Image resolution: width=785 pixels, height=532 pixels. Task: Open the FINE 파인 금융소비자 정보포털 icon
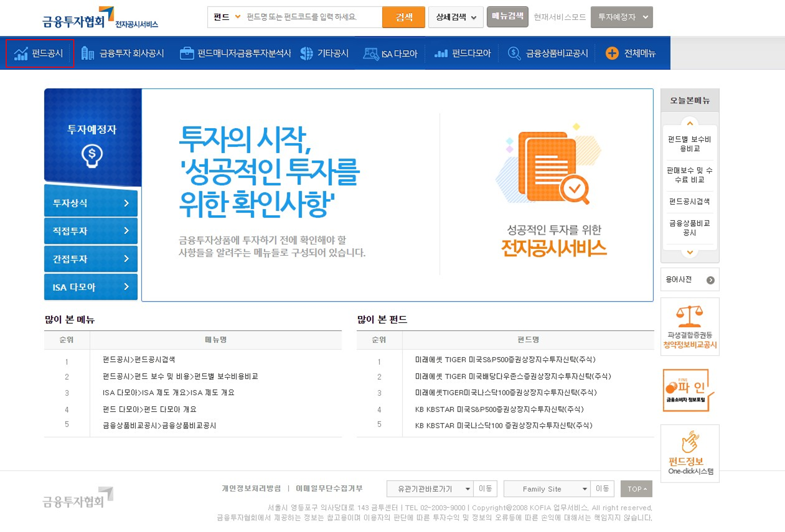[x=689, y=390]
